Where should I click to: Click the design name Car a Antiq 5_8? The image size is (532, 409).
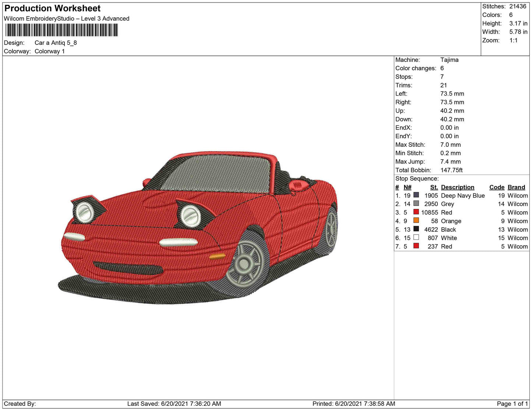56,43
